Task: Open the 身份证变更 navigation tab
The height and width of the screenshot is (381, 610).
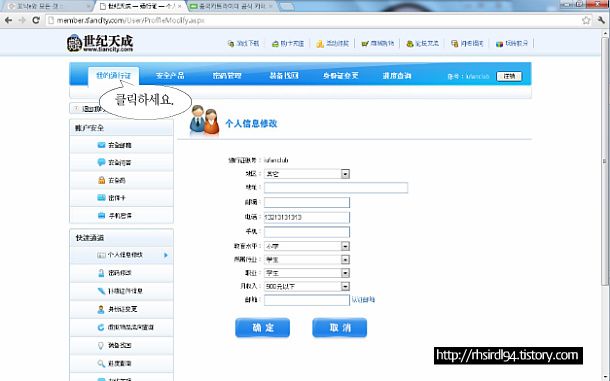Action: (x=340, y=75)
